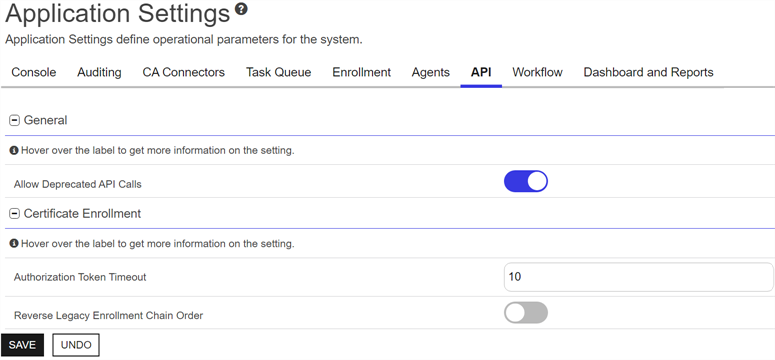This screenshot has height=360, width=775.
Task: Collapse the General section
Action: tap(15, 120)
